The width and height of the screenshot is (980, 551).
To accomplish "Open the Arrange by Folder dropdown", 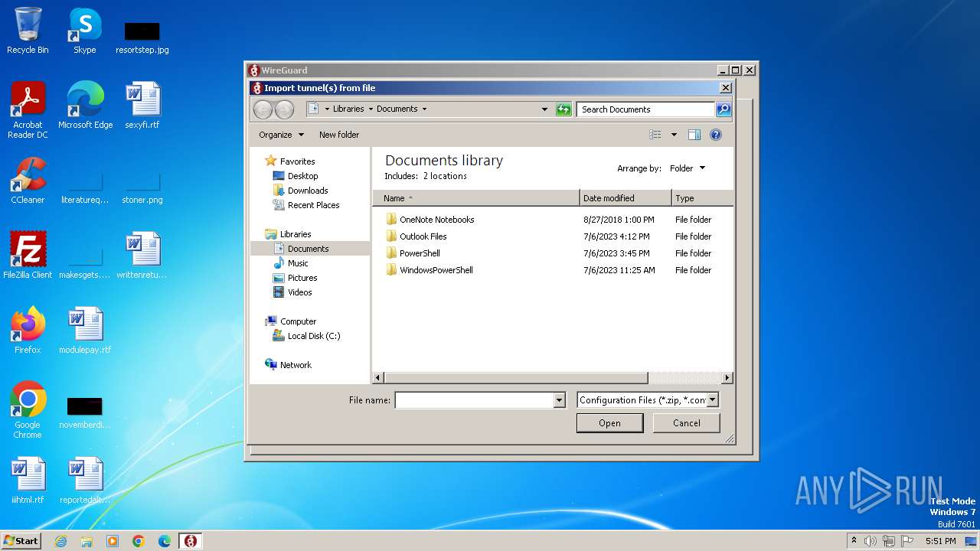I will coord(688,168).
